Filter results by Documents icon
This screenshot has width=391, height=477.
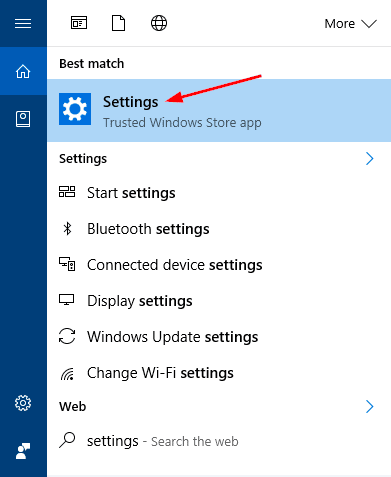118,23
